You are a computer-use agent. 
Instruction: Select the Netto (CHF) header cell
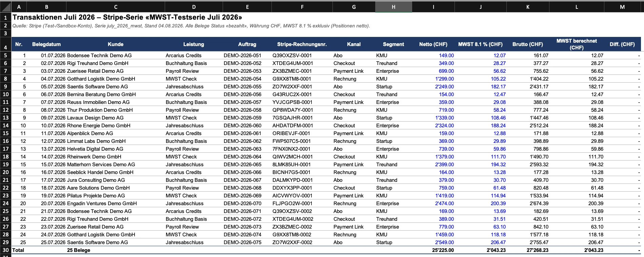click(x=433, y=44)
